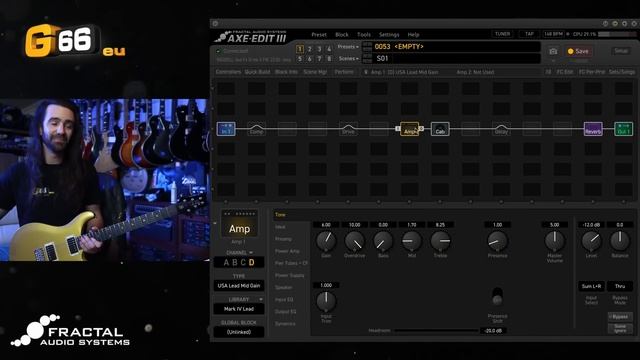The width and height of the screenshot is (640, 360).
Task: Select the Comp block in grid
Action: (x=256, y=129)
